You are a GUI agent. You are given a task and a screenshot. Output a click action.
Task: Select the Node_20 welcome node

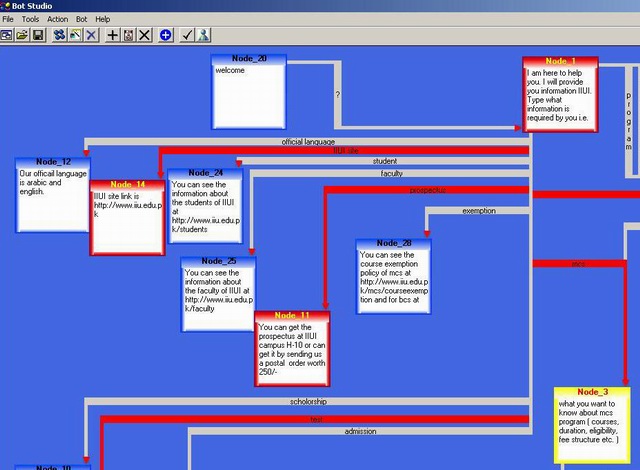[249, 92]
